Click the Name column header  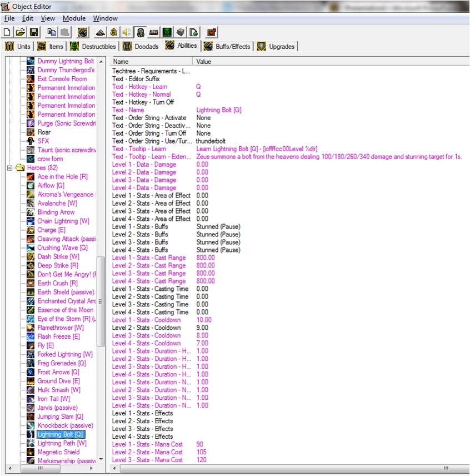pos(151,61)
